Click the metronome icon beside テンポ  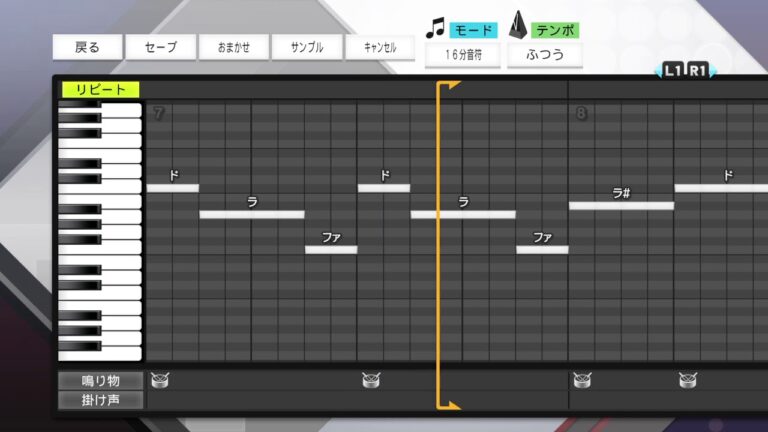[518, 27]
